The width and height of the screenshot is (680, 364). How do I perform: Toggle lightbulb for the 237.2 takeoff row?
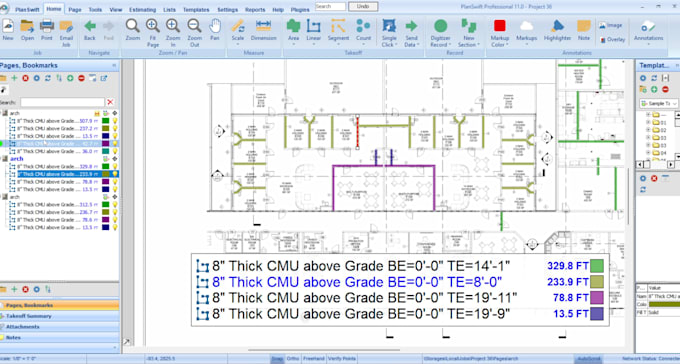[x=115, y=128]
